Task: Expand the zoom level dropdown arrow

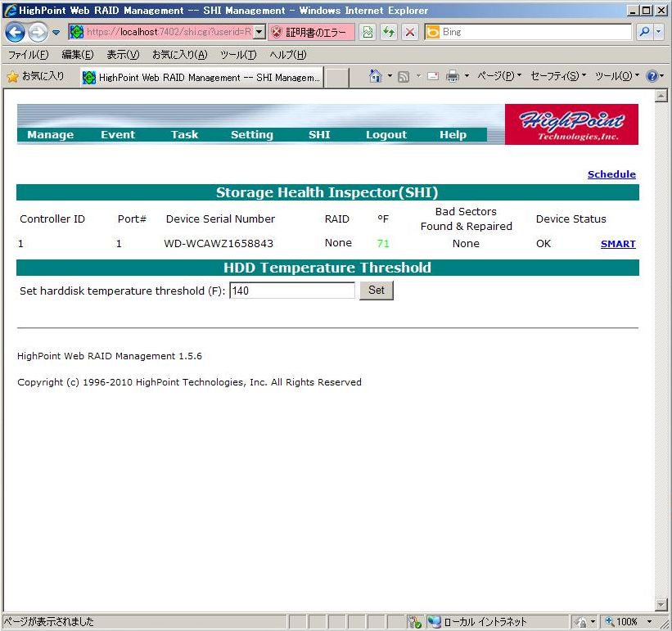Action: [x=649, y=621]
